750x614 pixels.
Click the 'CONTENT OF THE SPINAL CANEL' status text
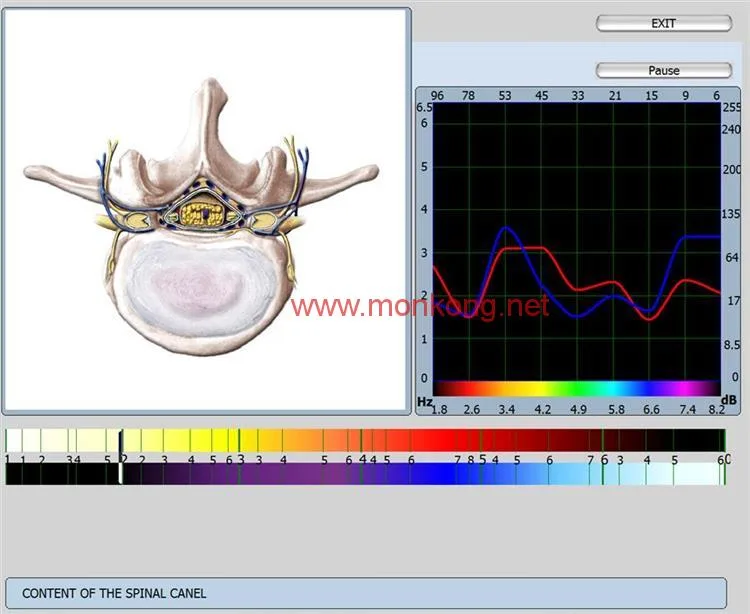(x=114, y=593)
